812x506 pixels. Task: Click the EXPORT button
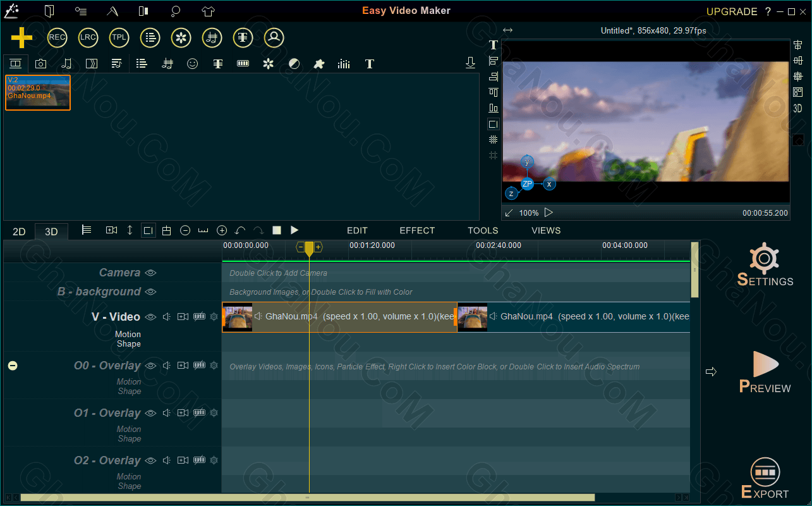pos(765,478)
